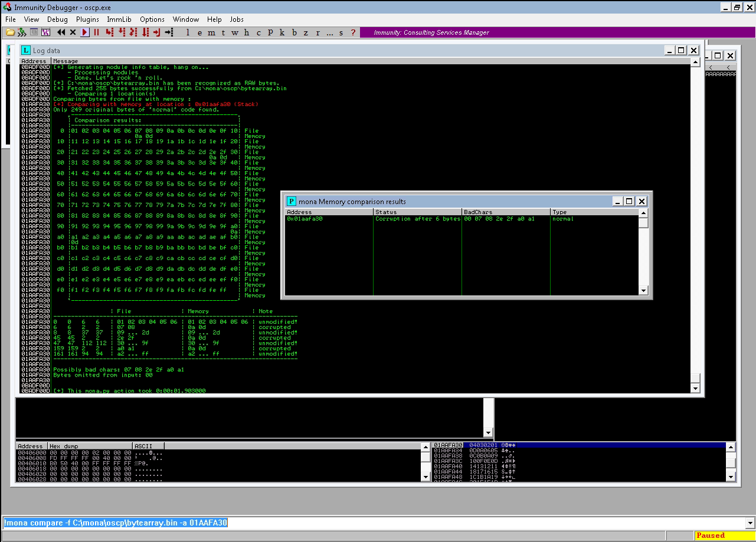Viewport: 756px width, 542px height.
Task: Click stack pane scrollbar up arrow
Action: coord(731,446)
